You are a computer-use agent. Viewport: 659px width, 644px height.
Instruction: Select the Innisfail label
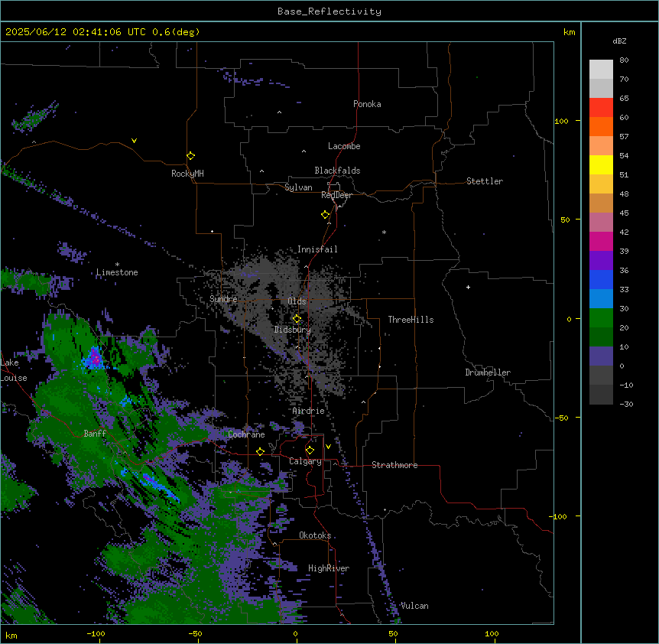tap(317, 249)
